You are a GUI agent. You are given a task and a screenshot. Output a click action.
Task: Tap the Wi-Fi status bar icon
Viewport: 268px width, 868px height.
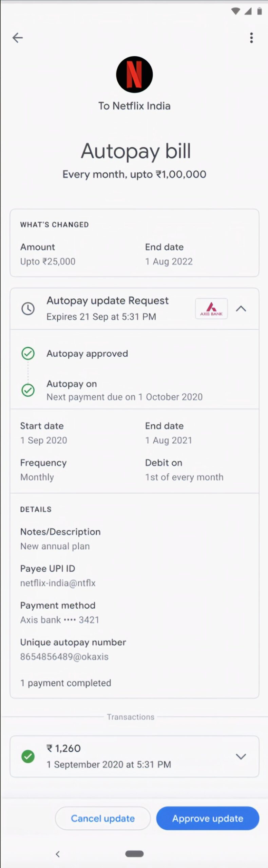point(235,11)
